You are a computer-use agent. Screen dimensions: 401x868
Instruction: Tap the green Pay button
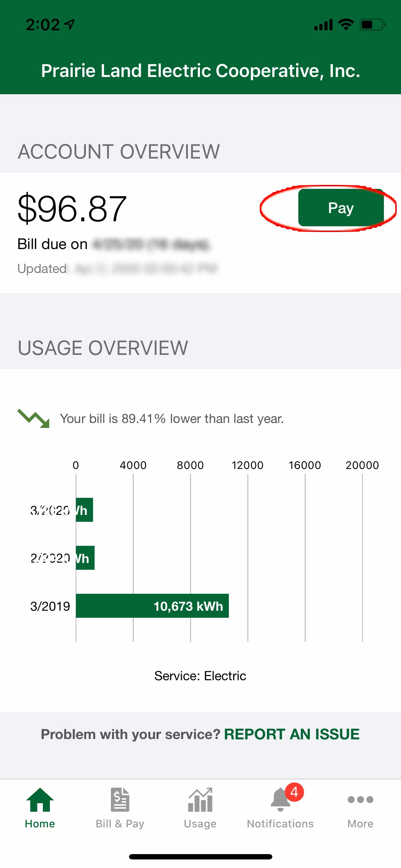tap(341, 208)
